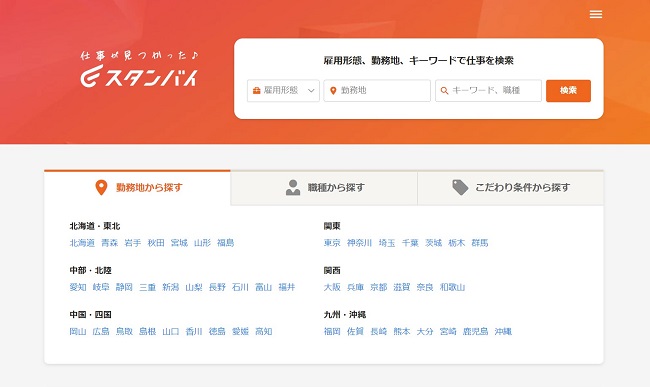The height and width of the screenshot is (387, 650).
Task: Go to 福井 jobs link
Action: tap(287, 287)
